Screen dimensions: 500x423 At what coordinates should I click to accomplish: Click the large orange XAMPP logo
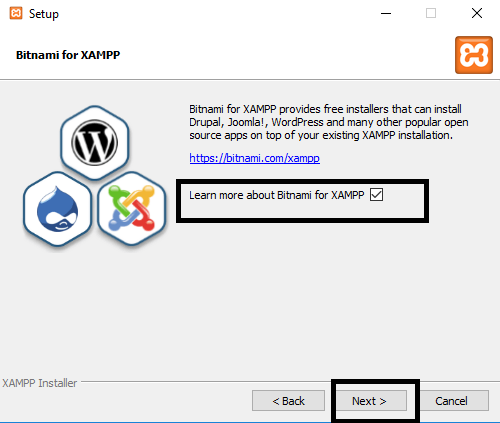[474, 55]
